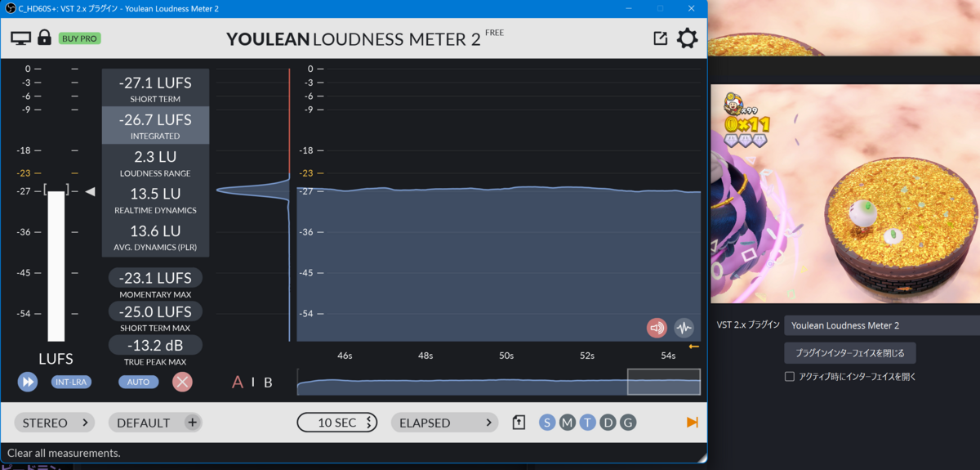
Task: Open the pop-out external window icon
Action: 661,38
